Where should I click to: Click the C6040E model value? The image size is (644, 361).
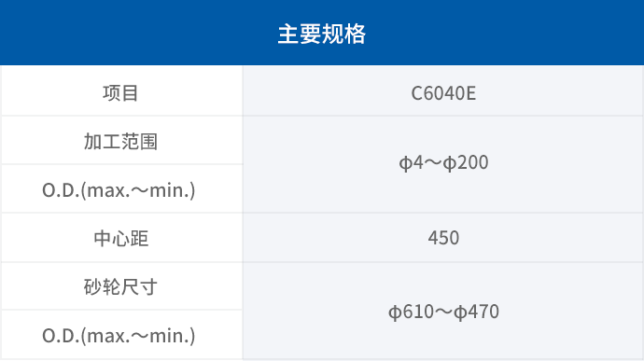(443, 93)
